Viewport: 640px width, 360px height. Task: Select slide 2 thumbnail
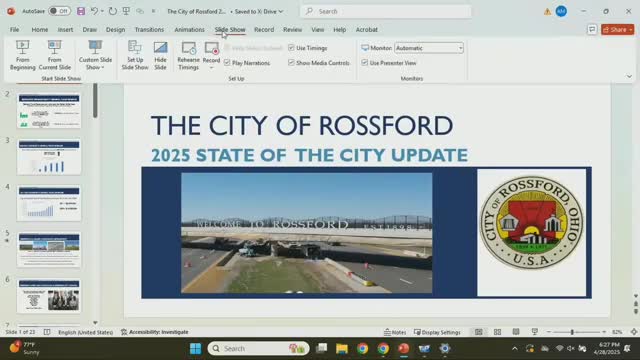pyautogui.click(x=49, y=111)
